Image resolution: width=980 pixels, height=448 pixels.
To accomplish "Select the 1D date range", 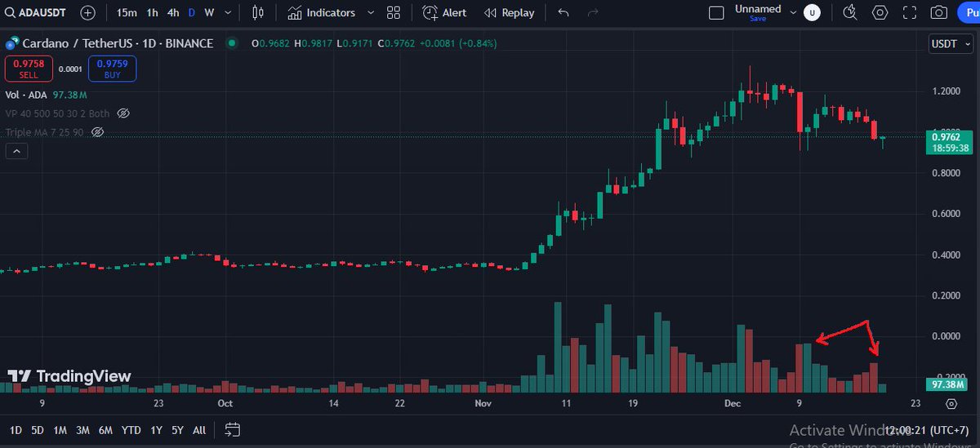I will pos(16,430).
